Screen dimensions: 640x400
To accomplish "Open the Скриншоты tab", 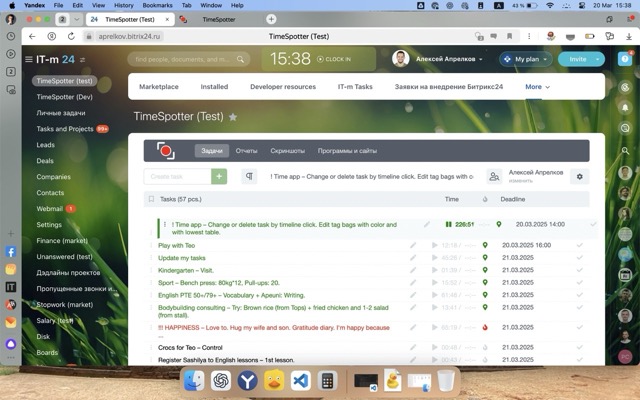I will point(287,151).
